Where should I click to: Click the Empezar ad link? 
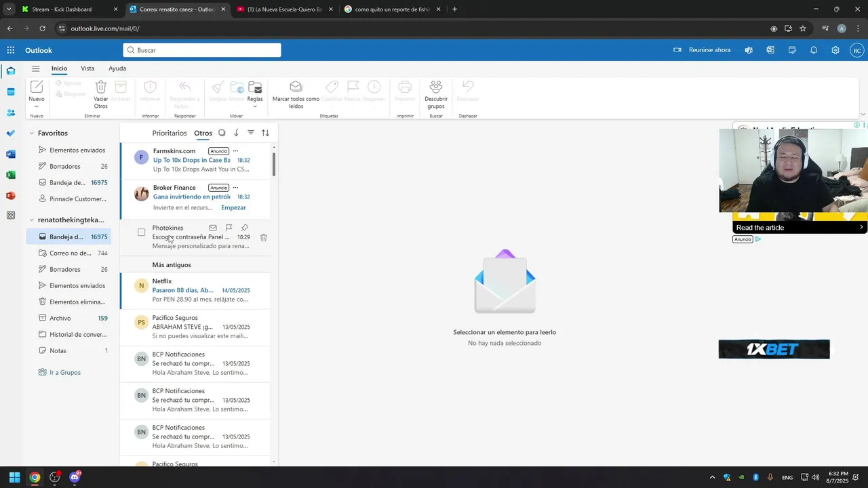click(x=233, y=207)
